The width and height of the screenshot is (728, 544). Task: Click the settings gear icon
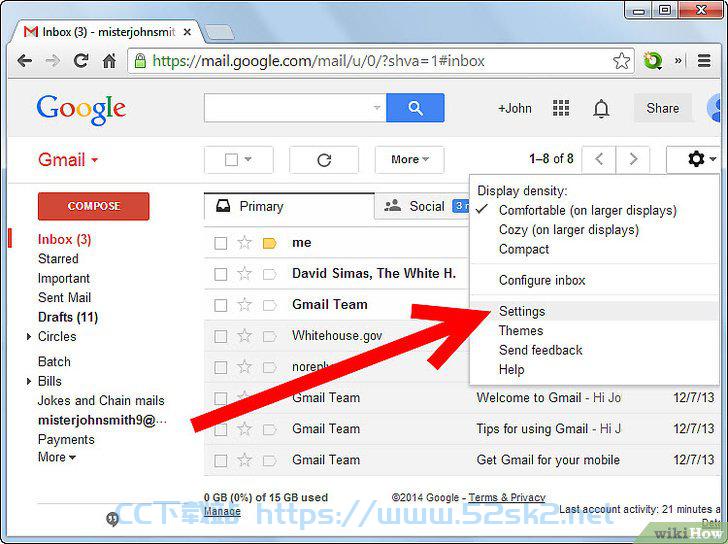point(696,159)
